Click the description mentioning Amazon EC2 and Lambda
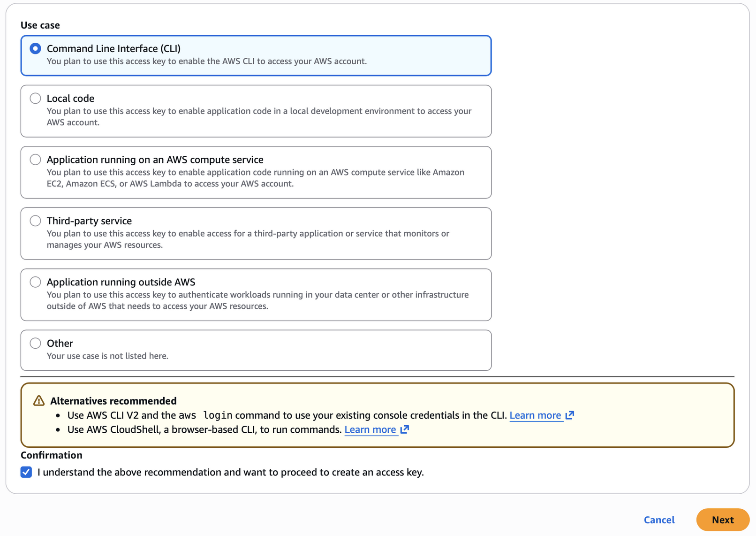The height and width of the screenshot is (536, 756). tap(256, 178)
